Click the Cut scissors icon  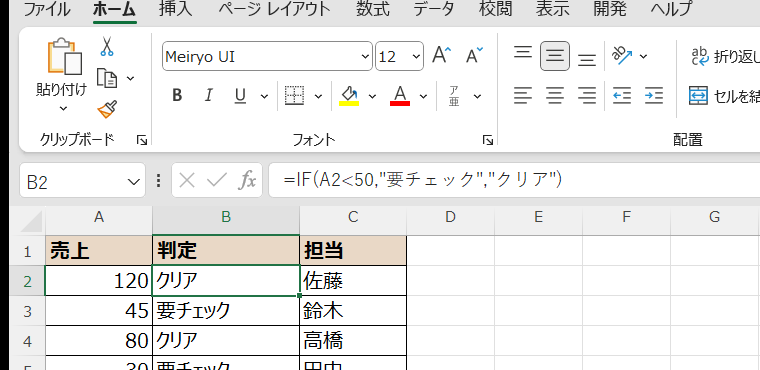coord(107,47)
